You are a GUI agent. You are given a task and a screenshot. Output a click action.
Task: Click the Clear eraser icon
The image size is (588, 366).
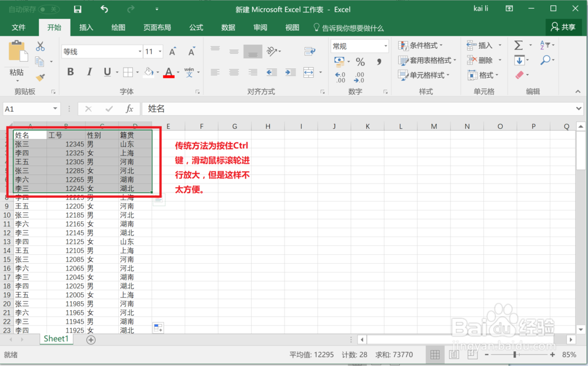[519, 75]
